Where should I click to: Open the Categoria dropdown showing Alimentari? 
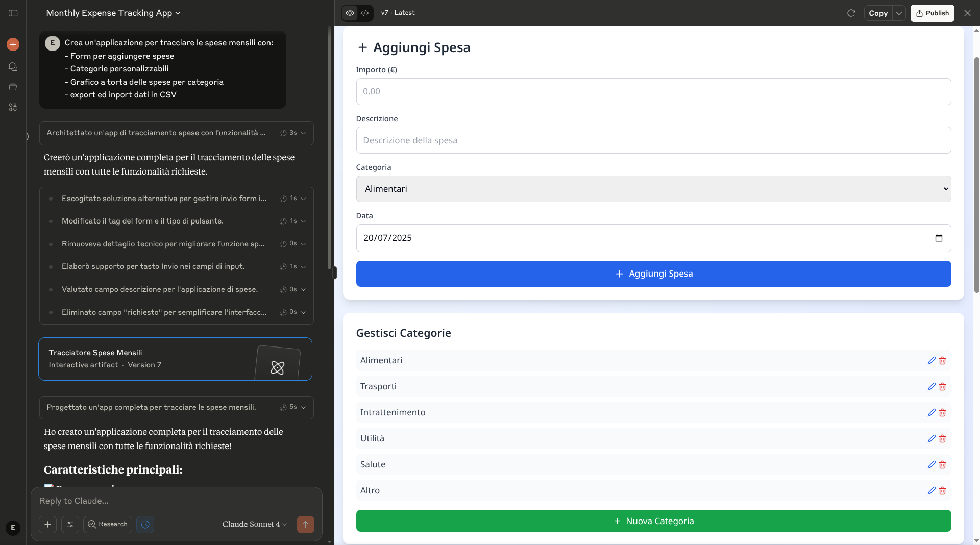[x=653, y=189]
